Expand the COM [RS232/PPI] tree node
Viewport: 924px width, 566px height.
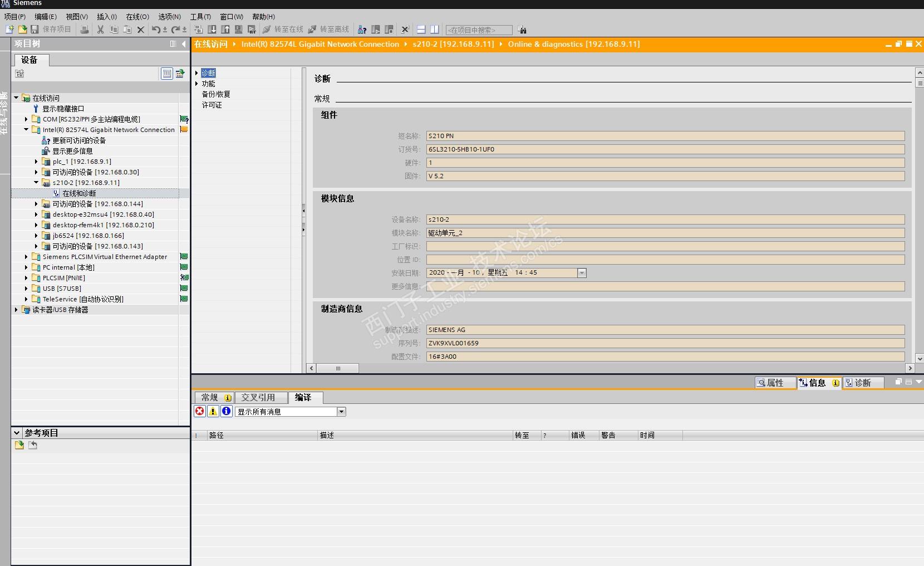(x=26, y=119)
